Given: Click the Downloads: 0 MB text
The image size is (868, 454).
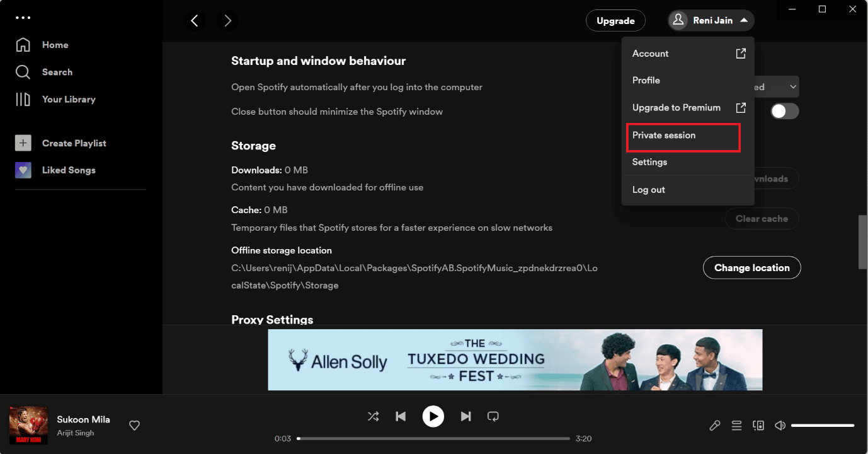Looking at the screenshot, I should pyautogui.click(x=270, y=170).
